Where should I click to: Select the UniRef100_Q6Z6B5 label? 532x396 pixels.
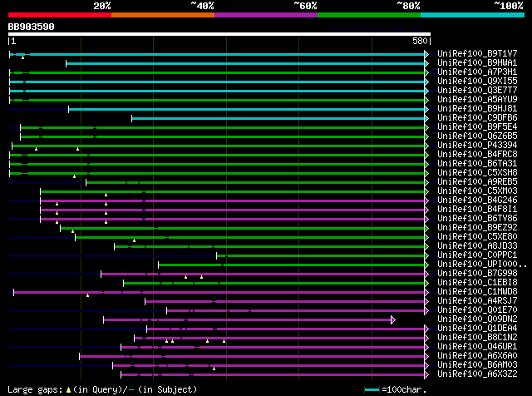tap(477, 136)
